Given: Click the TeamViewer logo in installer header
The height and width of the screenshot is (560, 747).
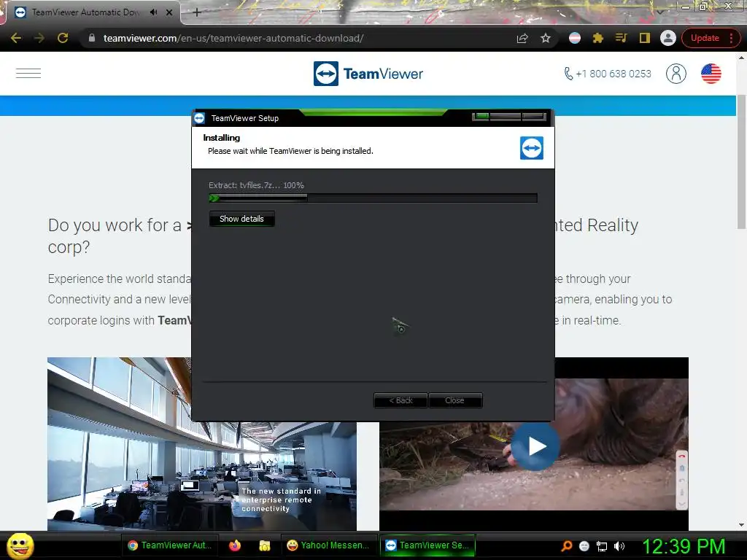Looking at the screenshot, I should coord(532,148).
